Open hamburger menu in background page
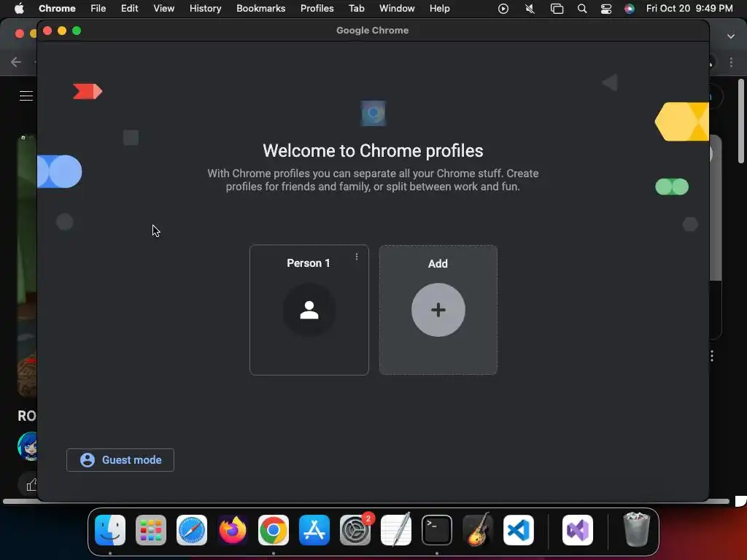The height and width of the screenshot is (560, 747). pos(26,96)
